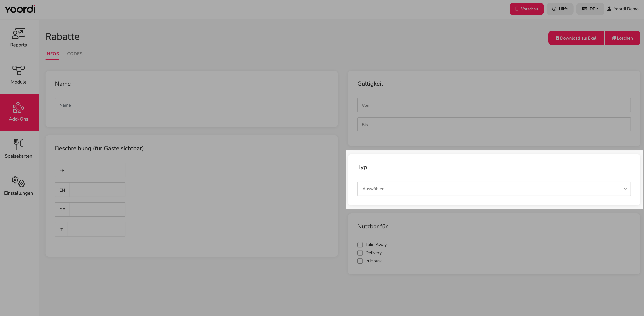Click the Löschen button
The width and height of the screenshot is (644, 316).
pyautogui.click(x=622, y=38)
